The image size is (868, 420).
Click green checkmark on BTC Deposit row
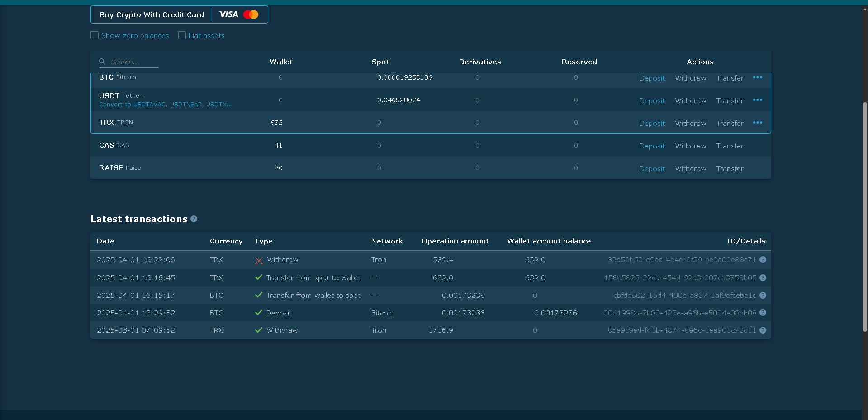[259, 313]
